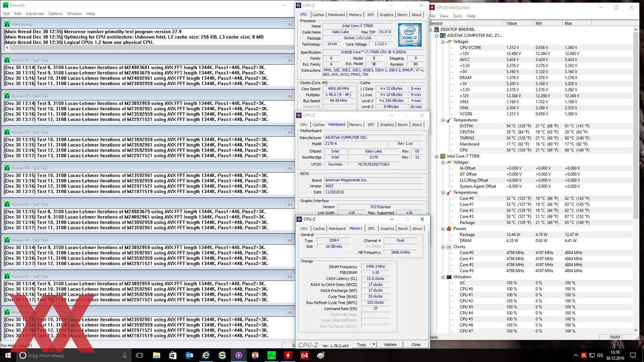Click the Tools button in CPU-Z
The width and height of the screenshot is (644, 362).
[x=362, y=344]
